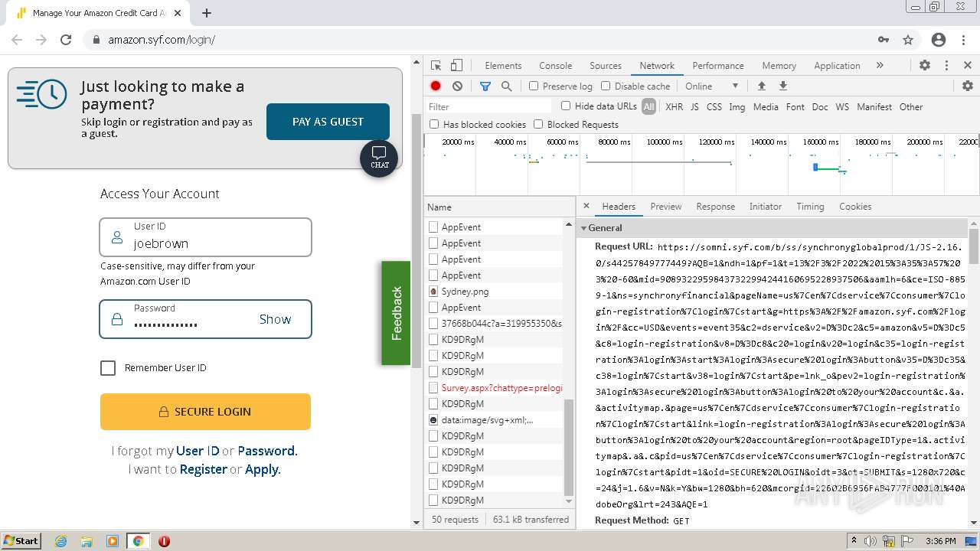
Task: Expand the more DevTools tabs chevron
Action: click(x=880, y=66)
